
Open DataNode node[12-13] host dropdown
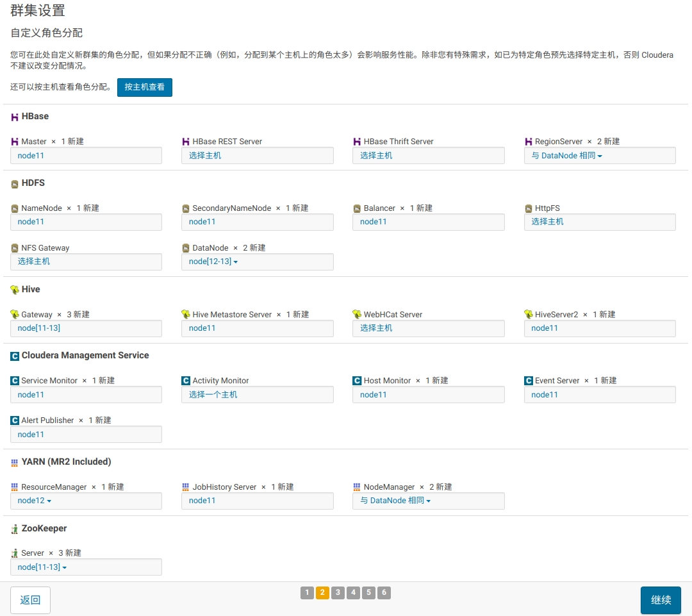coord(213,262)
